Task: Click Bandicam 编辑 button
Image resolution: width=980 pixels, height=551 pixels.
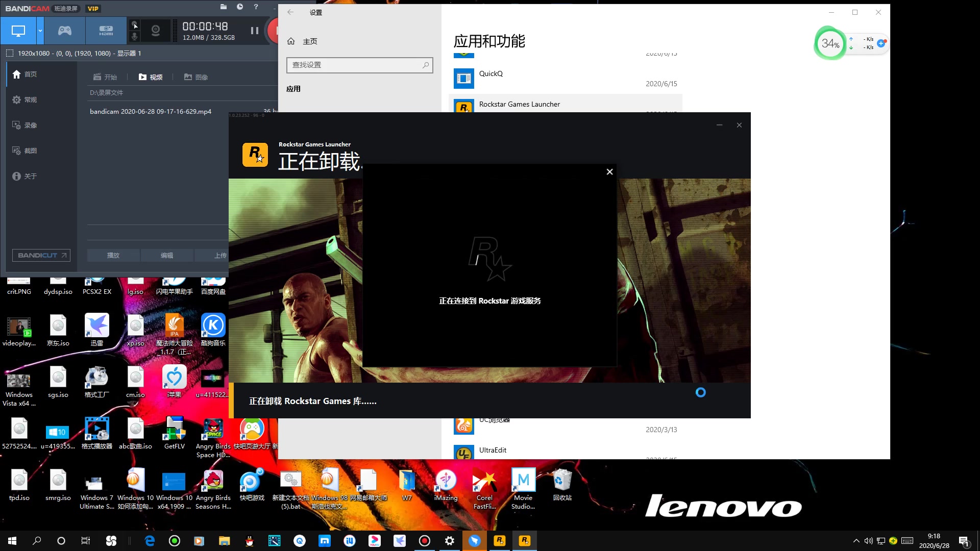Action: coord(167,256)
